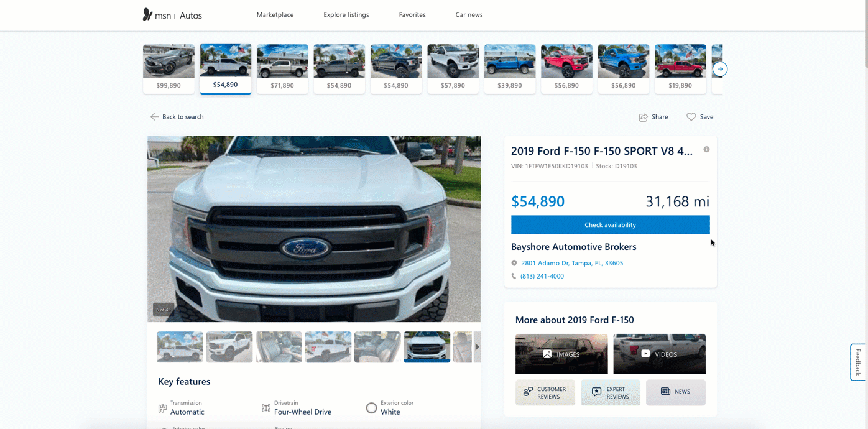Save listing with the heart icon

tap(691, 117)
